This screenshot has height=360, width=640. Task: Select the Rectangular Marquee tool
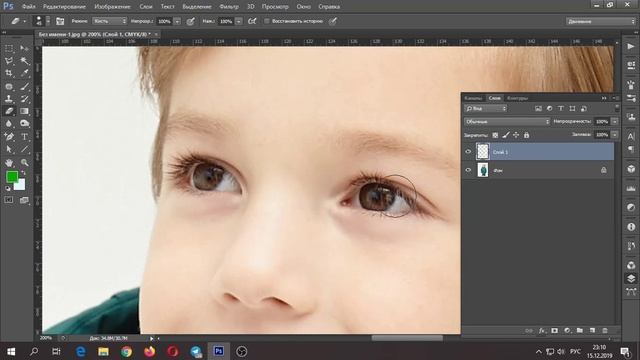coord(9,49)
